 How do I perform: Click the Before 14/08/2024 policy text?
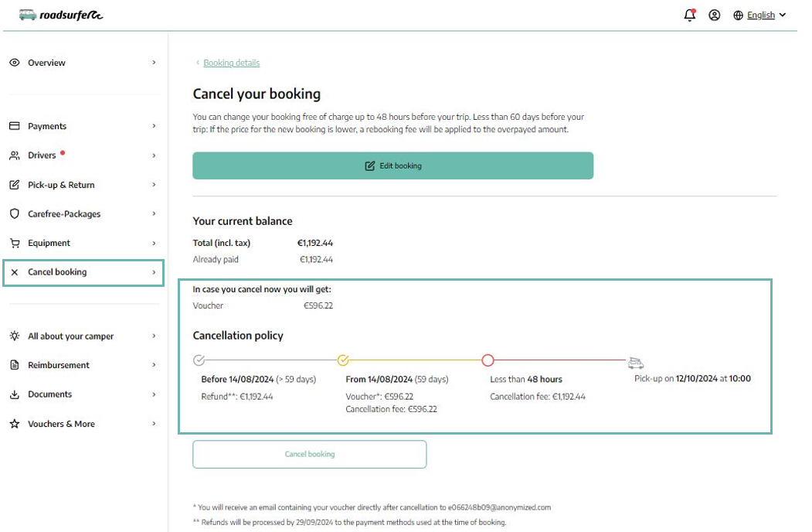[x=258, y=379]
